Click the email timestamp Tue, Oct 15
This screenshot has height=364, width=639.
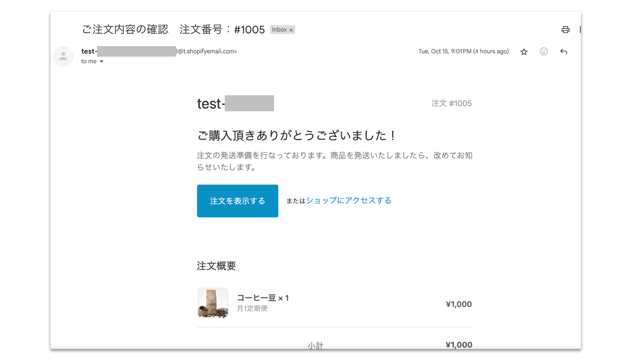pyautogui.click(x=463, y=51)
